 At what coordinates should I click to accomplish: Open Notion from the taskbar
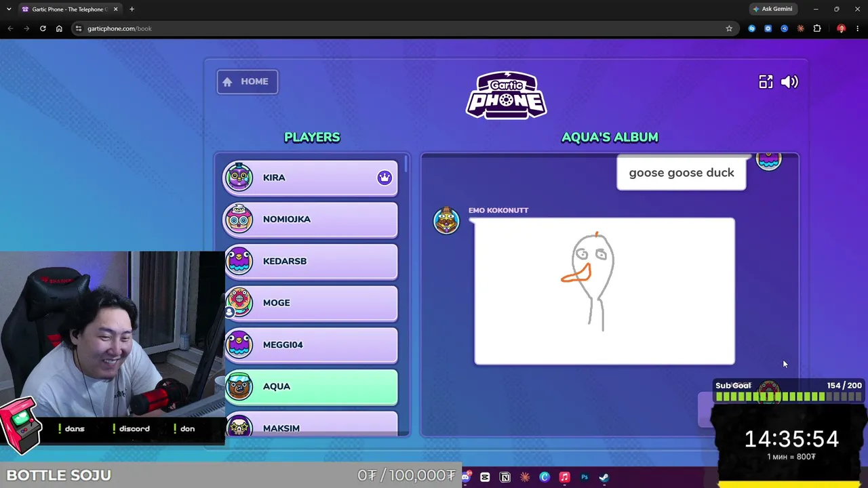pos(505,477)
